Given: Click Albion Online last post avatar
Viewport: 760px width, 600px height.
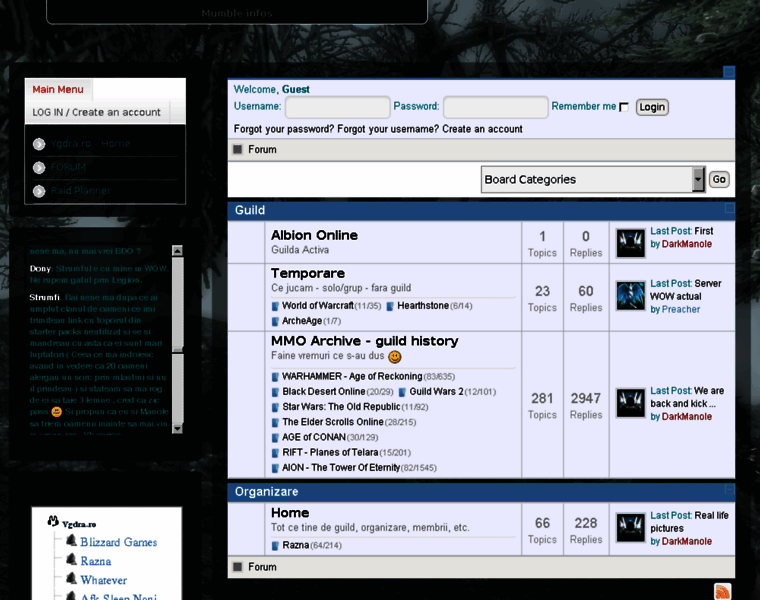Looking at the screenshot, I should [x=631, y=243].
